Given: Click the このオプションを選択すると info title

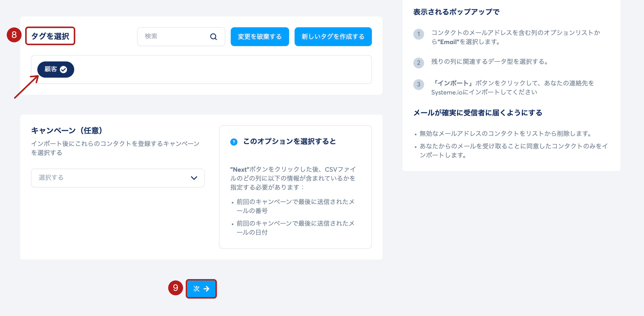Looking at the screenshot, I should 289,141.
